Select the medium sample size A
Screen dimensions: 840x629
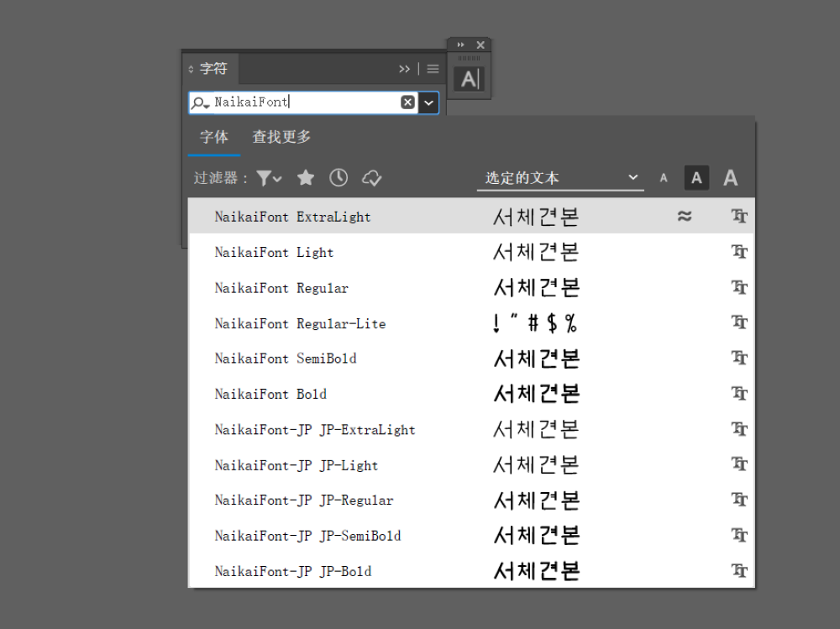[696, 178]
